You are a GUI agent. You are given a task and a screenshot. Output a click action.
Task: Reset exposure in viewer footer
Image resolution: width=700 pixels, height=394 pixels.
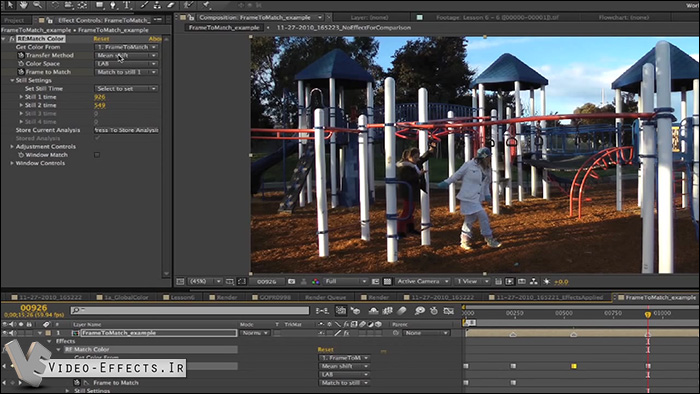click(546, 282)
